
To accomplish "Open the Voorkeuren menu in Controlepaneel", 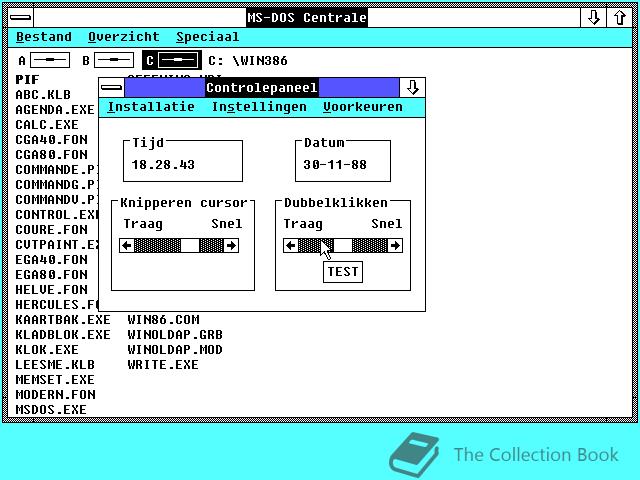I will pos(362,107).
